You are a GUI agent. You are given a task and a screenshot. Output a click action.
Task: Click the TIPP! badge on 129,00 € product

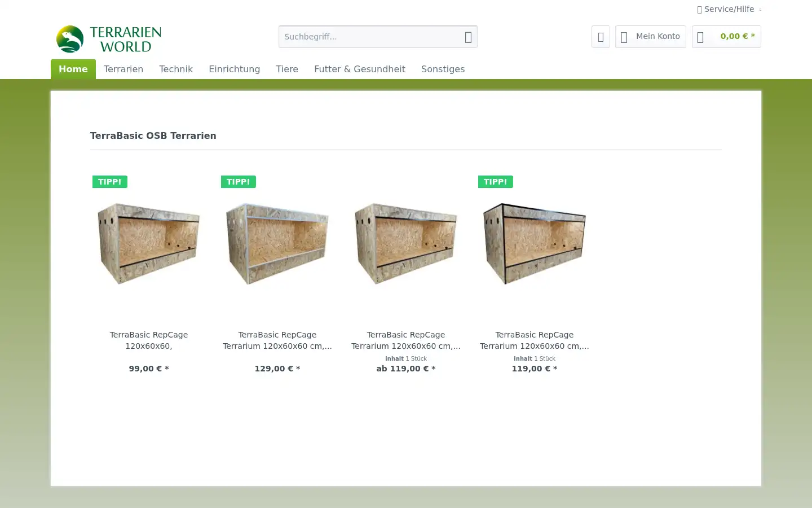[239, 182]
